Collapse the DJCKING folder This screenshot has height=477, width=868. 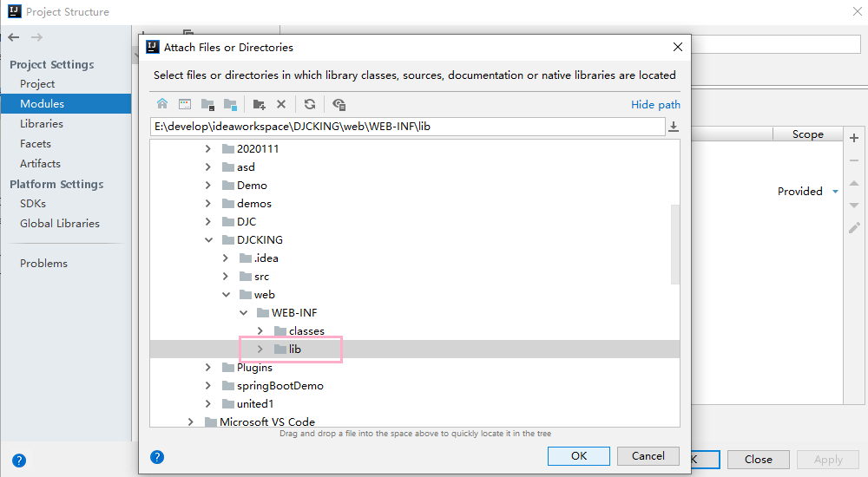pos(208,239)
